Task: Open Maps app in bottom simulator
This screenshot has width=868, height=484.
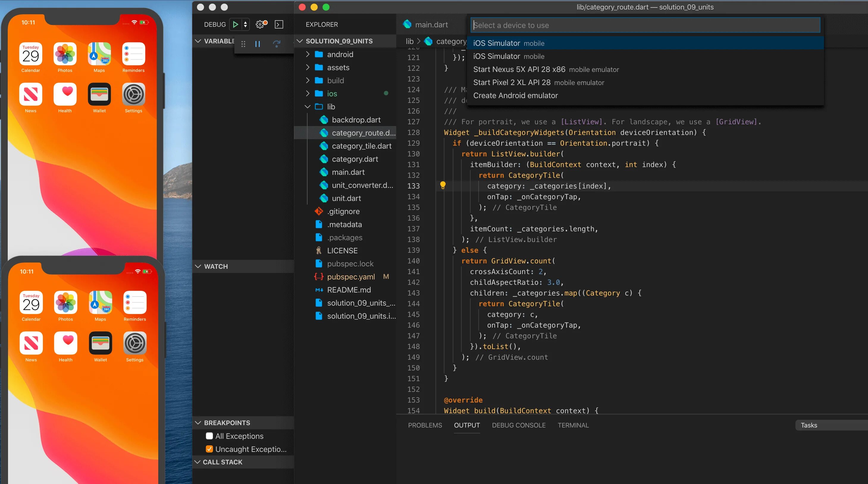Action: coord(101,302)
